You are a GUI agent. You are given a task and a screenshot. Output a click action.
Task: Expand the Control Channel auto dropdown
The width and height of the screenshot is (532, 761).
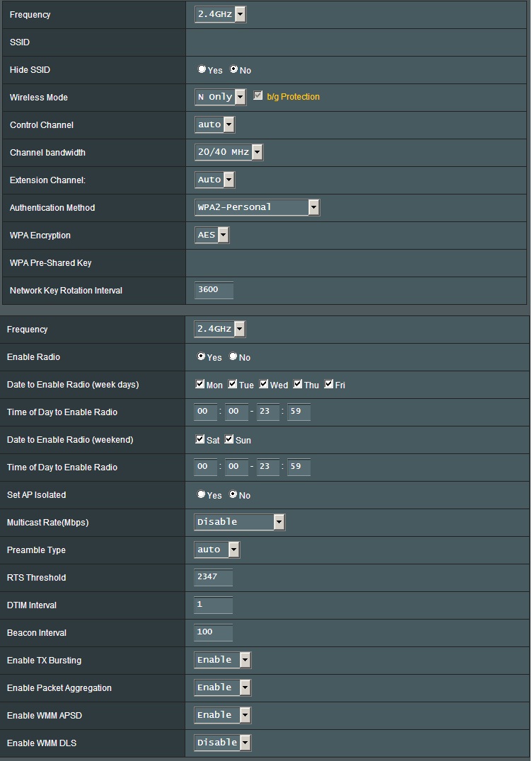[x=214, y=124]
